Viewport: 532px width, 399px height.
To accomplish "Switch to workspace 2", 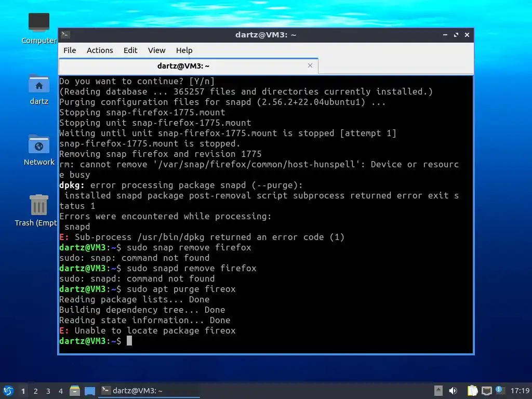I will (x=36, y=391).
